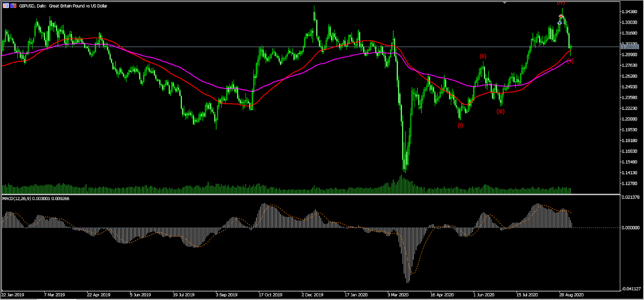Click the date label 22 Apr 2019
The width and height of the screenshot is (644, 300).
[x=99, y=295]
